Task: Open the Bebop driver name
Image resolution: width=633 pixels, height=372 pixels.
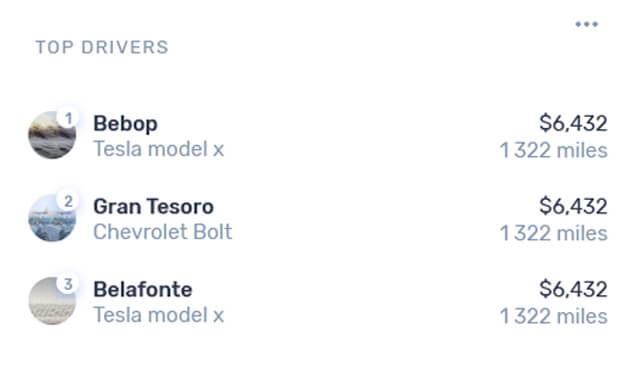Action: click(x=126, y=124)
